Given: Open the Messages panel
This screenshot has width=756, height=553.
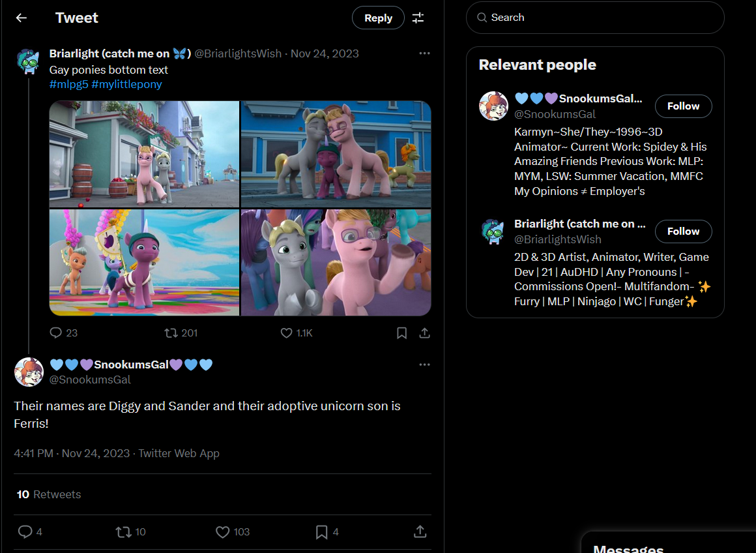Looking at the screenshot, I should click(x=669, y=543).
